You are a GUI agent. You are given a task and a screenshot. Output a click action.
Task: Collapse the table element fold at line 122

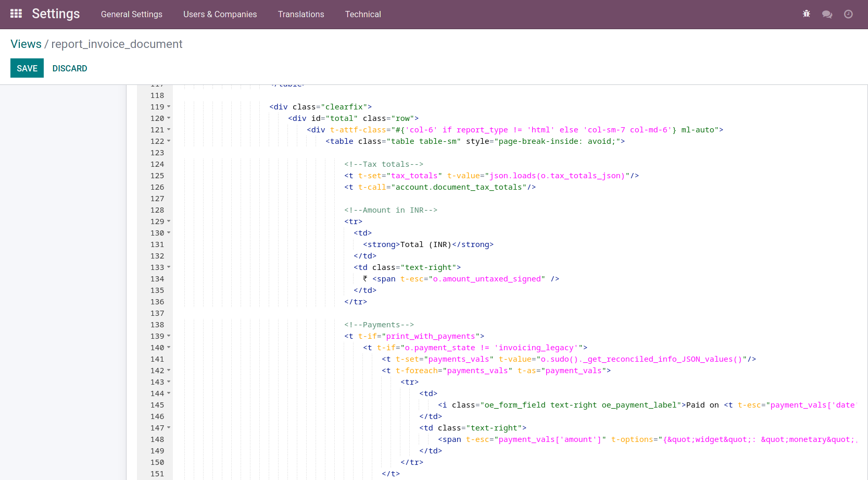[x=168, y=141]
